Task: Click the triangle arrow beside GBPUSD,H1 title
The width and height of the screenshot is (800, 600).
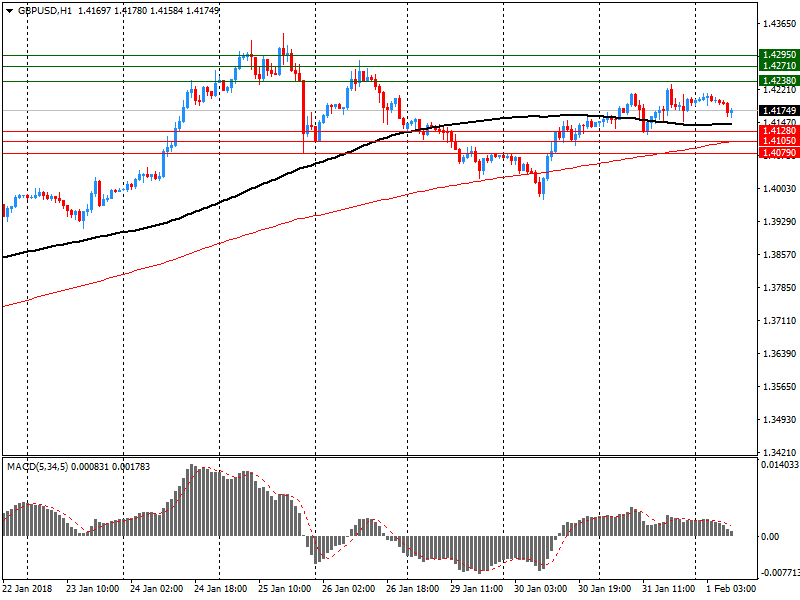Action: click(x=9, y=10)
